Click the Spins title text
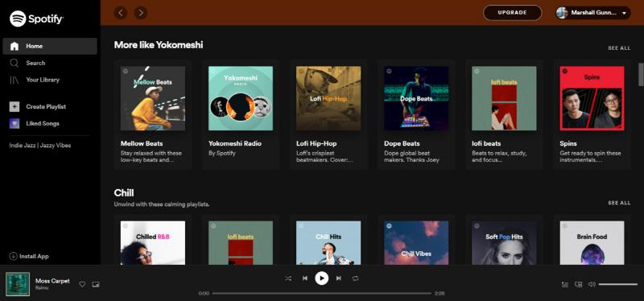644x301 pixels. click(x=568, y=144)
